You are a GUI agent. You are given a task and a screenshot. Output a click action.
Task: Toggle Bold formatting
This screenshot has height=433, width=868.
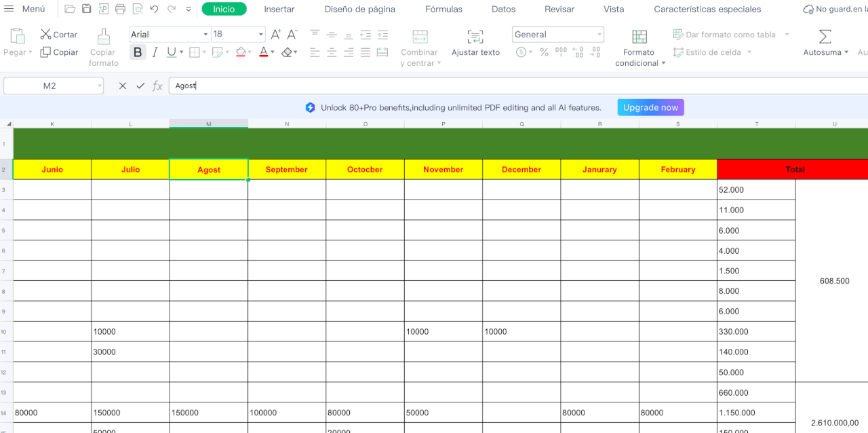coord(138,52)
